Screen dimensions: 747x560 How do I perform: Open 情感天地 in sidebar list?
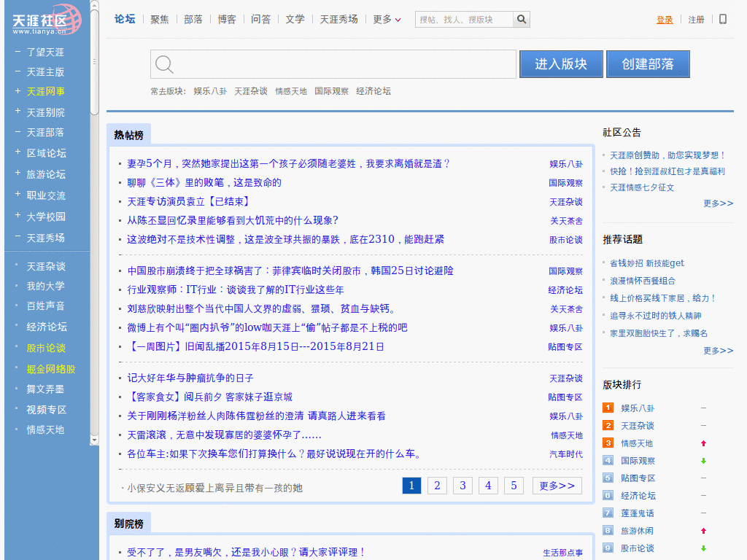[x=45, y=429]
